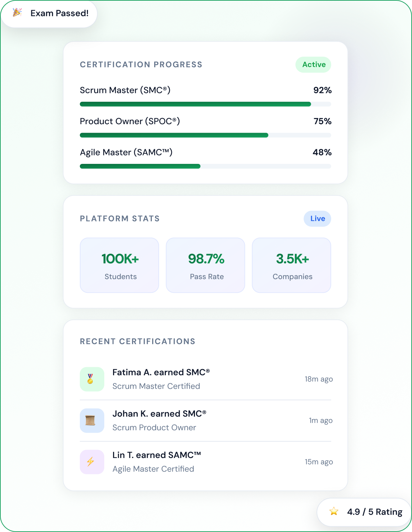Open Lin T. earned SAMC entry
412x532 pixels.
tap(157, 455)
